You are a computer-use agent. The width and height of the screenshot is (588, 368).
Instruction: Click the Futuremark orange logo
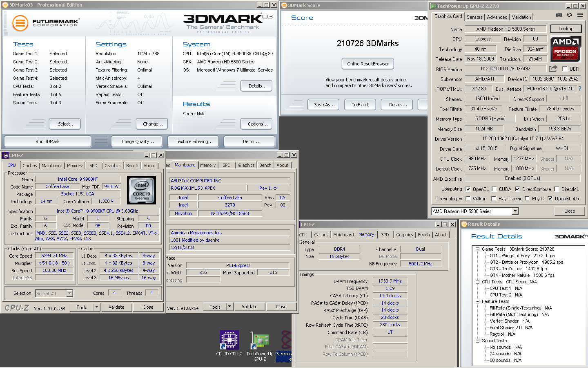coord(20,23)
